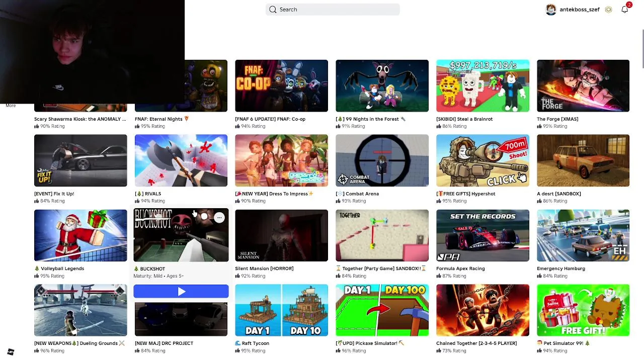Play BUCKSHOT with the blue play button
644x362 pixels.
[x=181, y=292]
